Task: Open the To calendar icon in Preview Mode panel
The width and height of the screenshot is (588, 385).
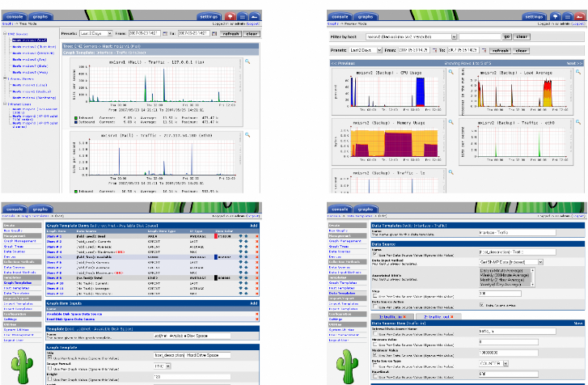Action: click(484, 50)
